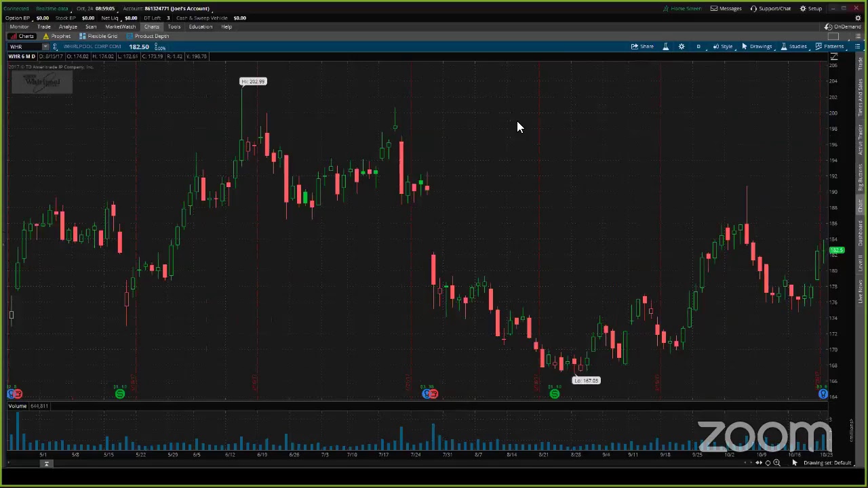Image resolution: width=868 pixels, height=488 pixels.
Task: Click the crosshair pan icon at bottom
Action: click(x=768, y=463)
